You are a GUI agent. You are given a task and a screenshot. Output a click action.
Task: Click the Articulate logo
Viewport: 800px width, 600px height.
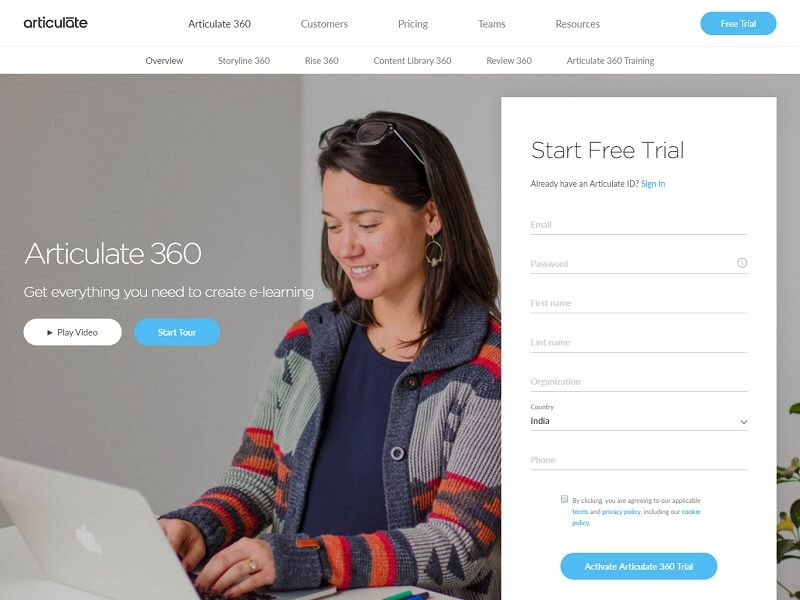coord(56,23)
